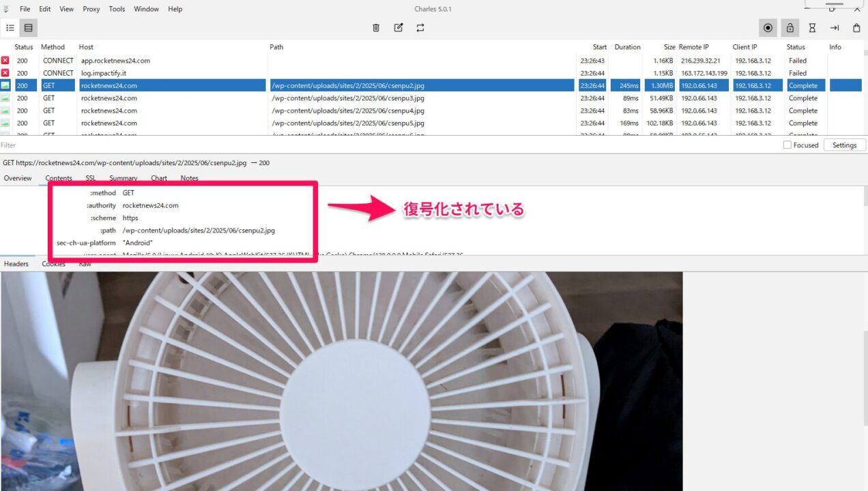Switch to the Notes tab
The height and width of the screenshot is (491, 868).
tap(190, 178)
